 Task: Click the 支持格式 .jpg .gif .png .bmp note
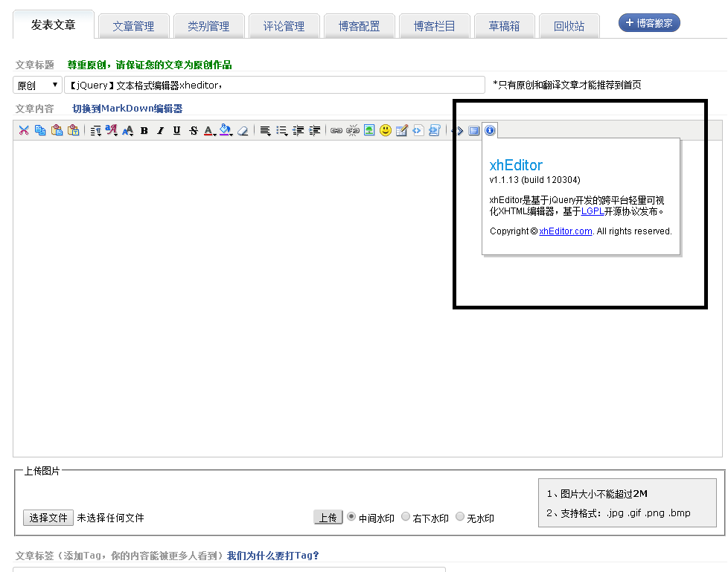619,512
